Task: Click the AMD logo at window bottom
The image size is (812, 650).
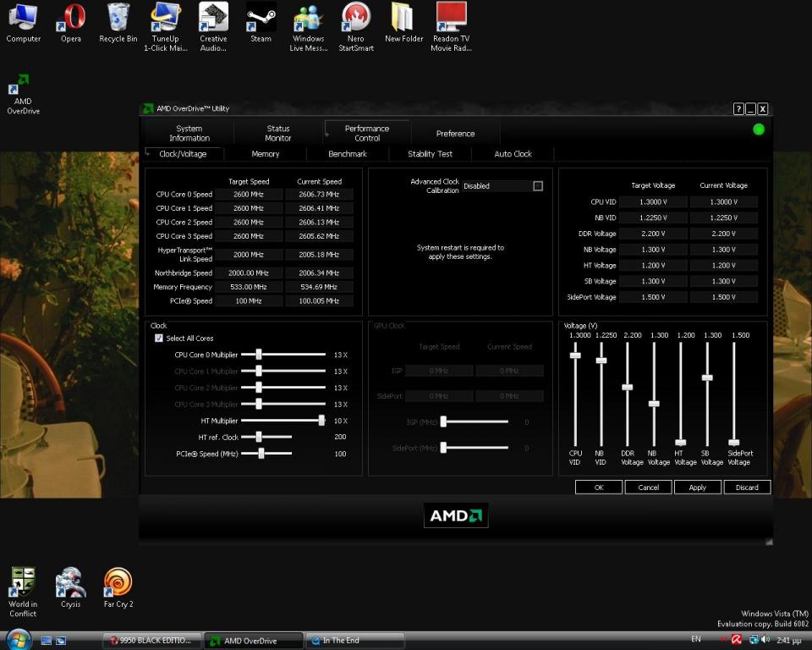Action: 456,515
